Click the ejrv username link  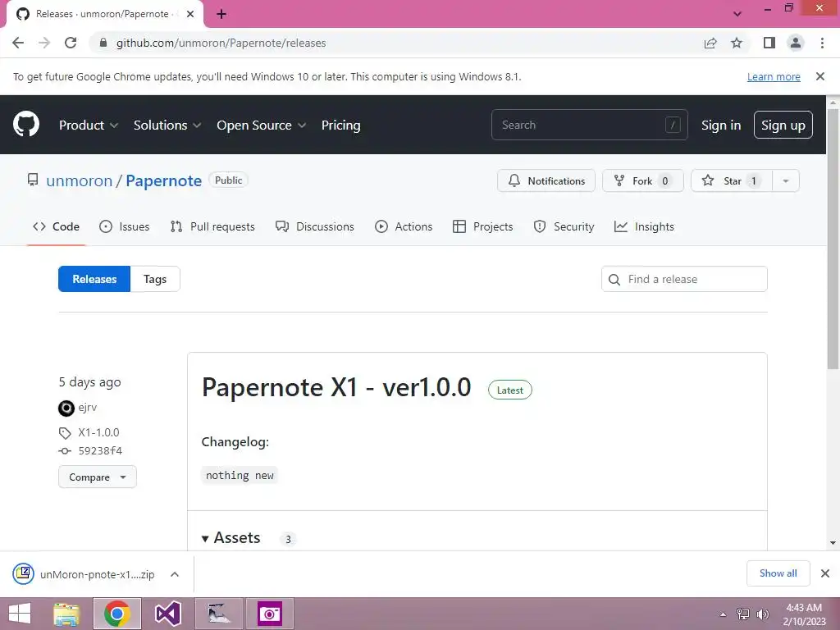(88, 407)
